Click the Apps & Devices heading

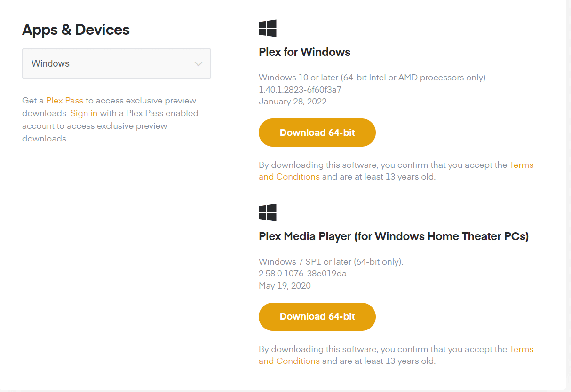(x=76, y=30)
